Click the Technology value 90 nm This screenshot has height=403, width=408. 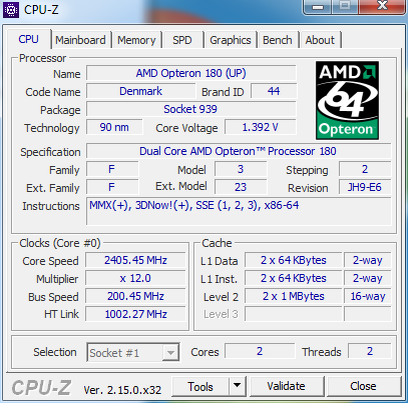[x=114, y=127]
